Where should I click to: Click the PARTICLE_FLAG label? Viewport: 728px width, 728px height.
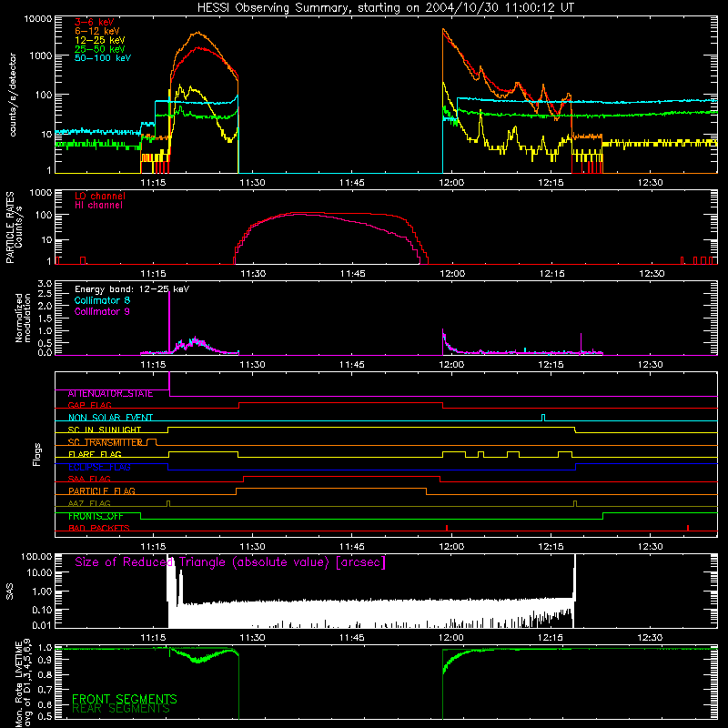click(102, 490)
